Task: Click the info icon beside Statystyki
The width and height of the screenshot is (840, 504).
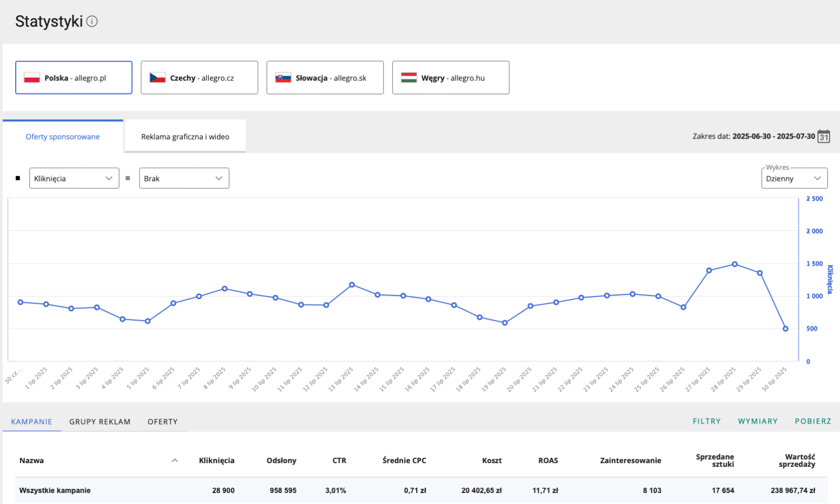Action: [92, 22]
